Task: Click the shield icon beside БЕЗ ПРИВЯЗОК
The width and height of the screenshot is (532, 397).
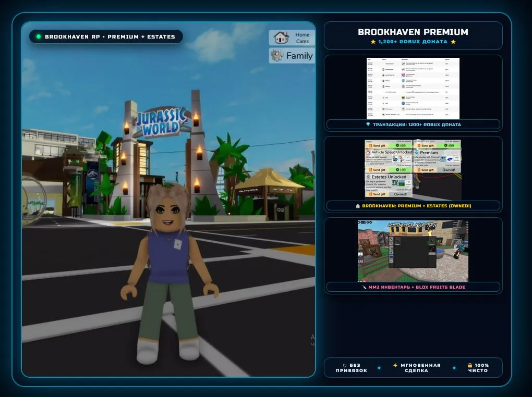Action: pos(345,365)
